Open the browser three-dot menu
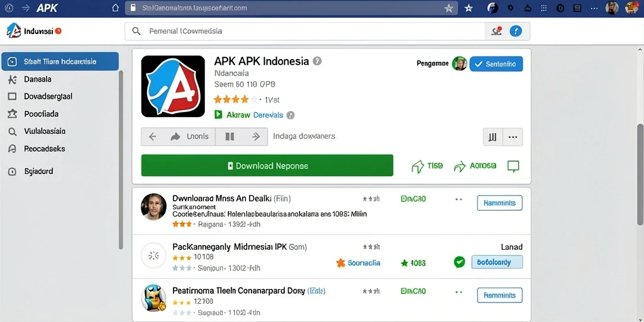The width and height of the screenshot is (644, 322). pos(594,8)
